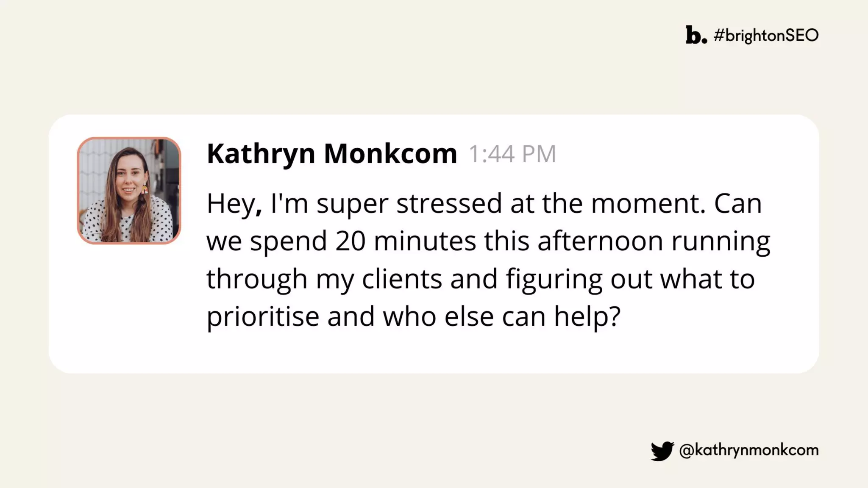Click the last line starting 'prioritise'
Screen dimensions: 868x488
pyautogui.click(x=413, y=316)
